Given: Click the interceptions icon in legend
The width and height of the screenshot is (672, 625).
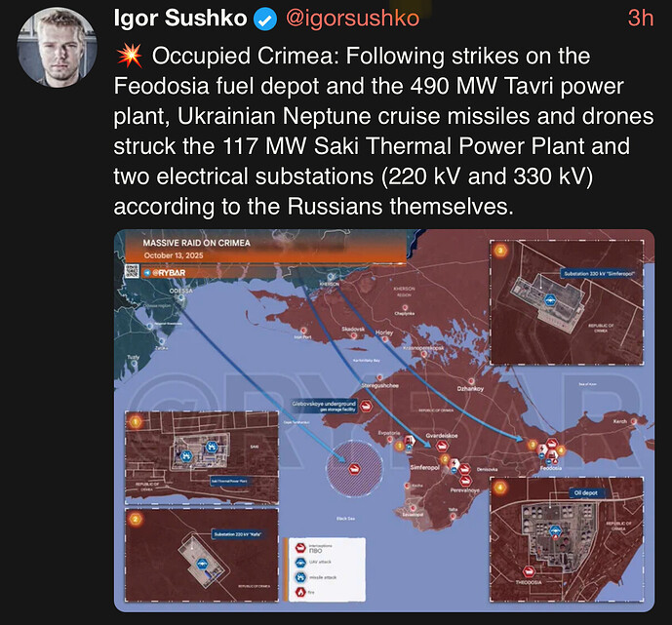Looking at the screenshot, I should 301,548.
